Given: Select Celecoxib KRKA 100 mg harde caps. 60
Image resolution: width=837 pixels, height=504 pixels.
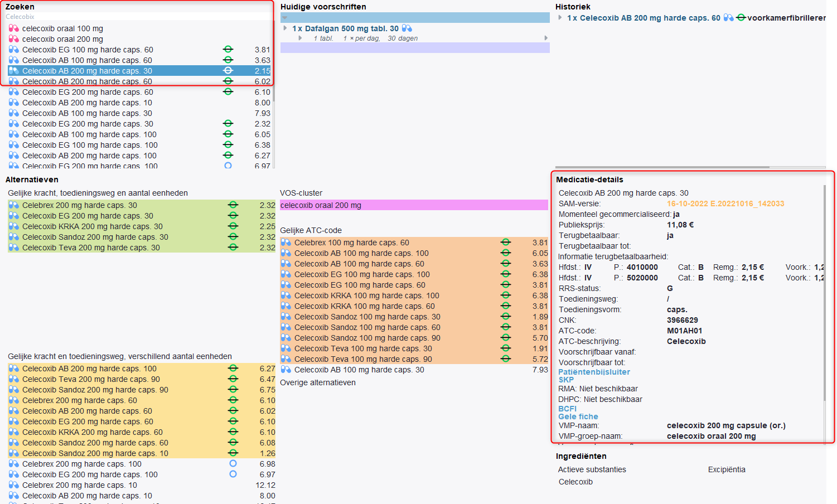Looking at the screenshot, I should (x=414, y=306).
